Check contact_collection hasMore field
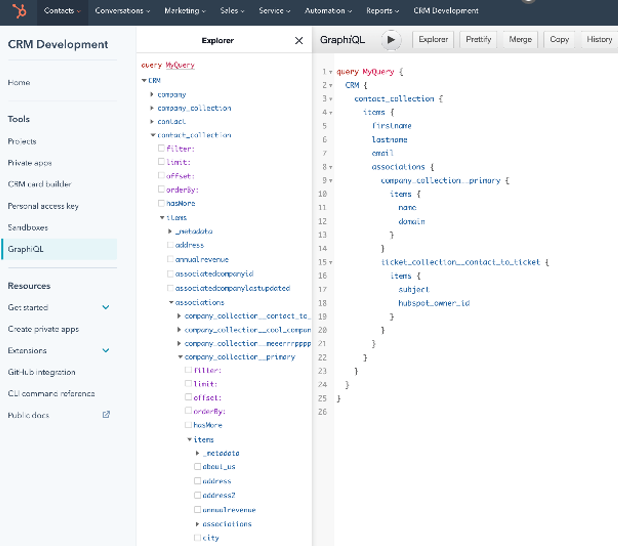This screenshot has height=546, width=618. pos(161,203)
